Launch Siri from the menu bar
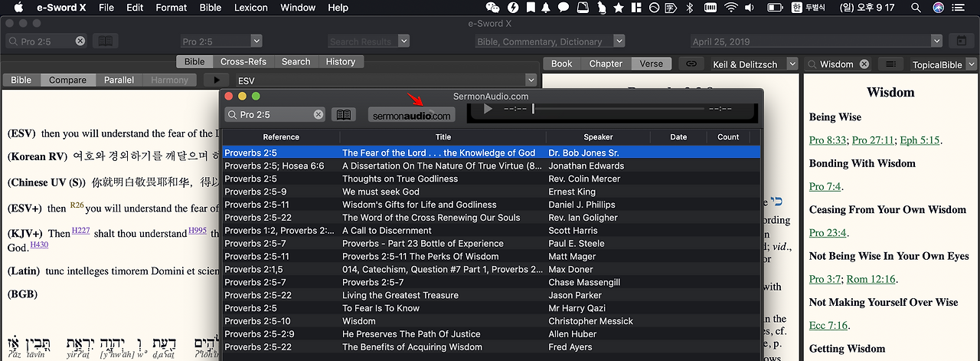 point(938,7)
